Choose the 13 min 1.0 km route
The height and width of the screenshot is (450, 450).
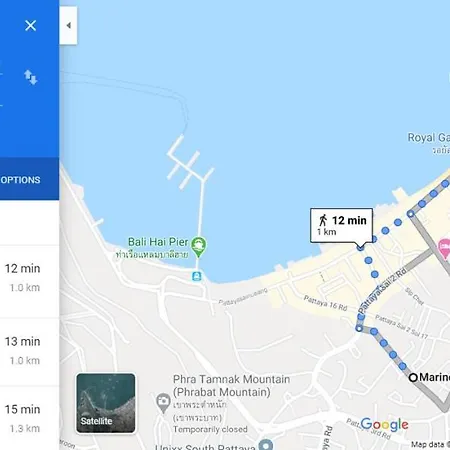(29, 351)
